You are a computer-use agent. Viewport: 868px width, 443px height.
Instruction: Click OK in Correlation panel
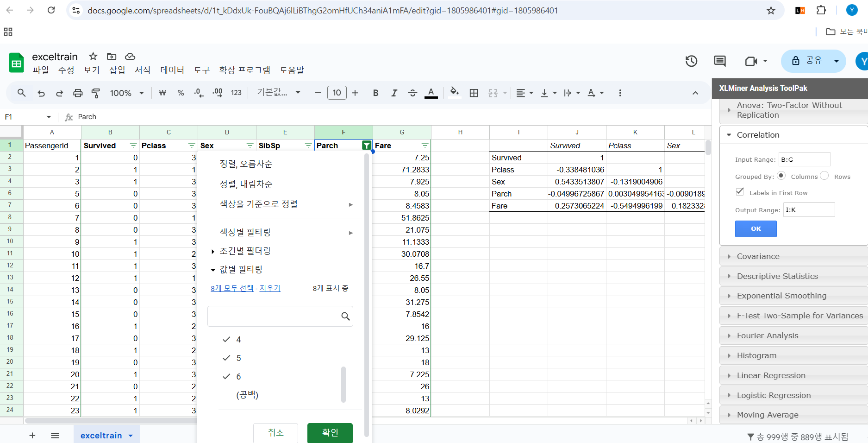(x=756, y=229)
